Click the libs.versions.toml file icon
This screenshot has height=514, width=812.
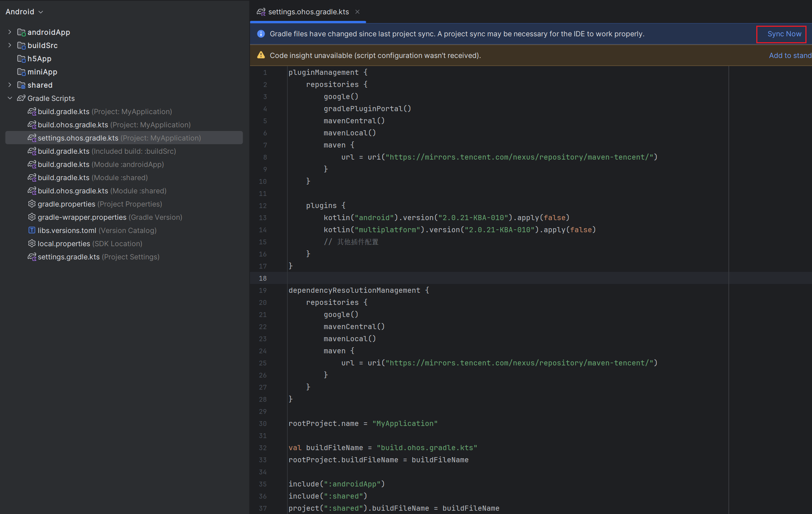[32, 230]
